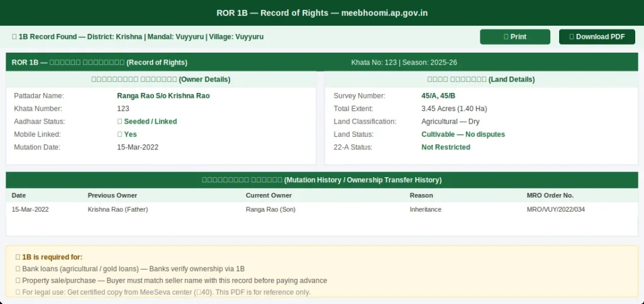Click the 'Khata No: 123 | Season: 2025-26' text
This screenshot has width=644, height=304.
404,63
